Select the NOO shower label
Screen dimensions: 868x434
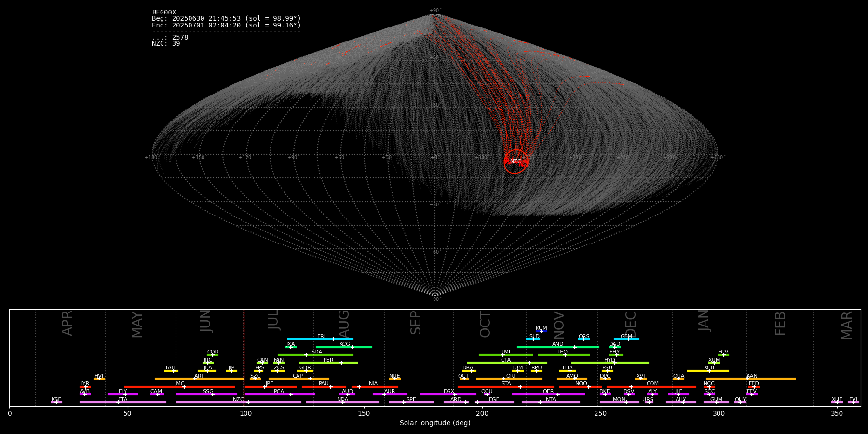[582, 384]
